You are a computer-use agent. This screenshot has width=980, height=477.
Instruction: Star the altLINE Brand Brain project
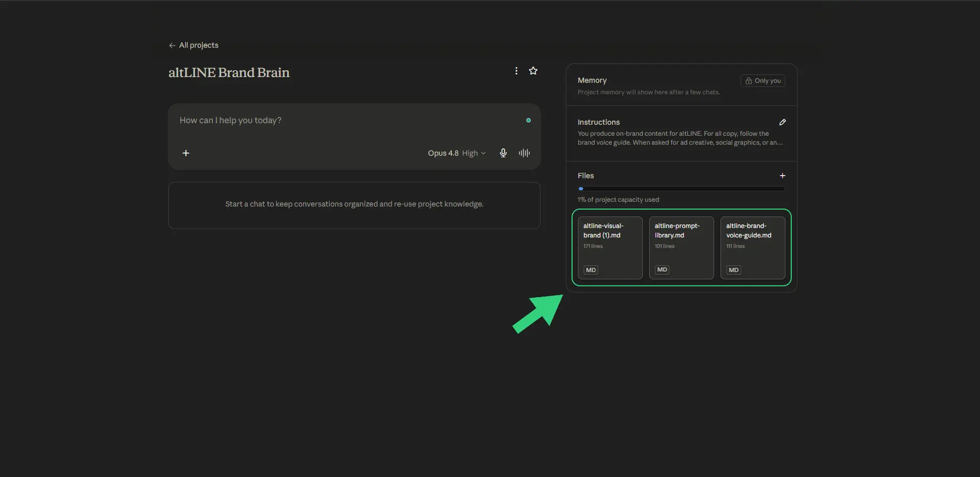point(533,71)
